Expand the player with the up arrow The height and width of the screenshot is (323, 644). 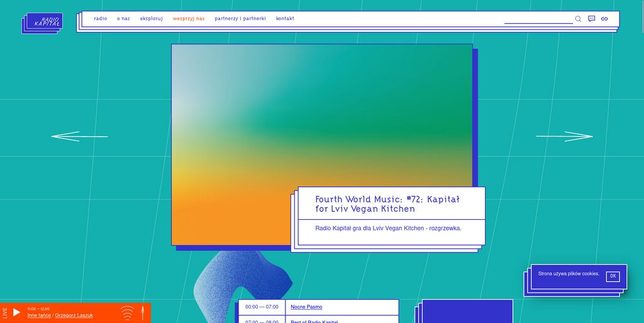(x=143, y=312)
